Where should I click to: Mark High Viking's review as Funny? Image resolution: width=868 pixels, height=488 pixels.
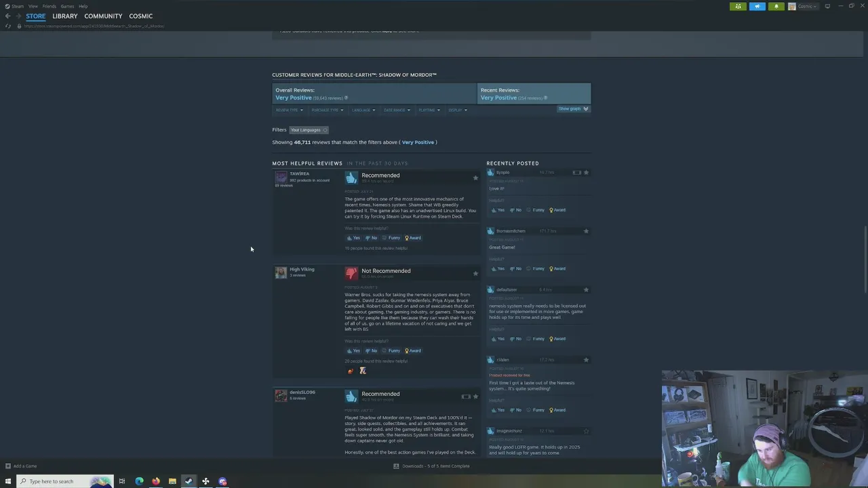[391, 350]
